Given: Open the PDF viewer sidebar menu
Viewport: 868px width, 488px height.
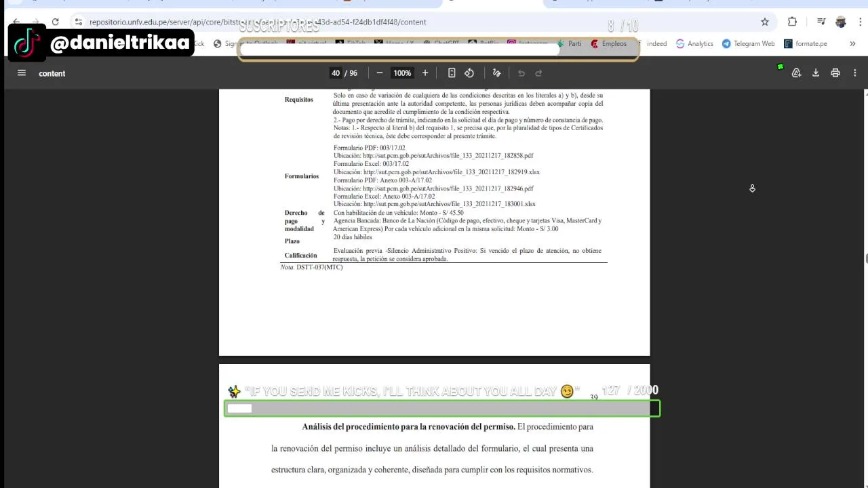Looking at the screenshot, I should pyautogui.click(x=22, y=73).
